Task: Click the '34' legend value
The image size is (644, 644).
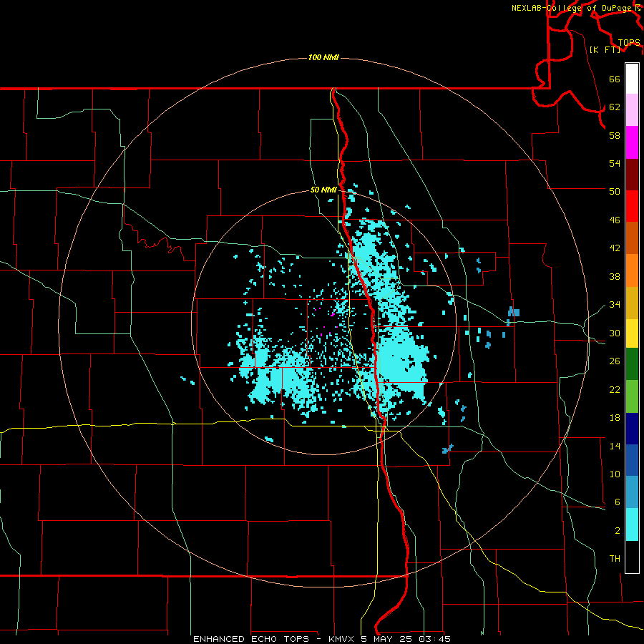Action: click(615, 305)
